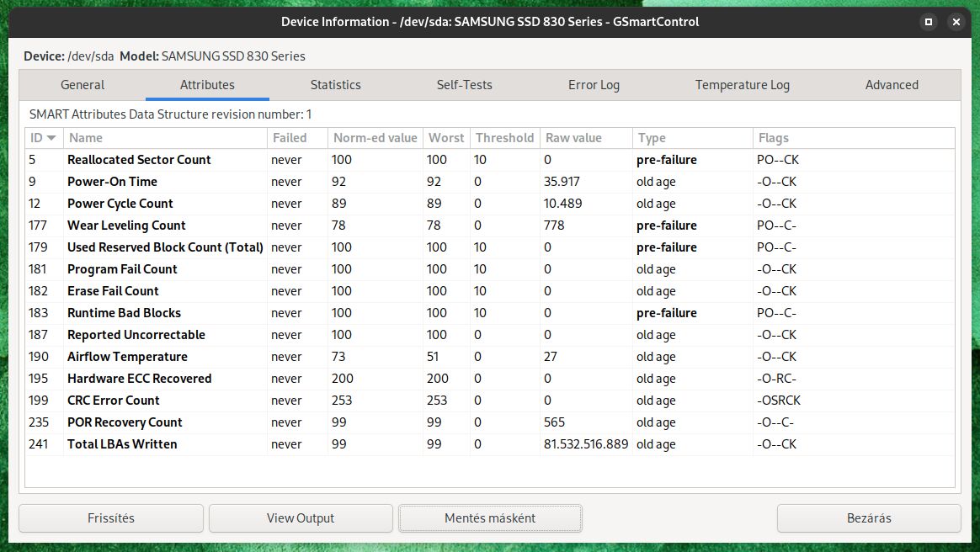This screenshot has height=552, width=980.
Task: Click the Flags column header
Action: pos(854,138)
